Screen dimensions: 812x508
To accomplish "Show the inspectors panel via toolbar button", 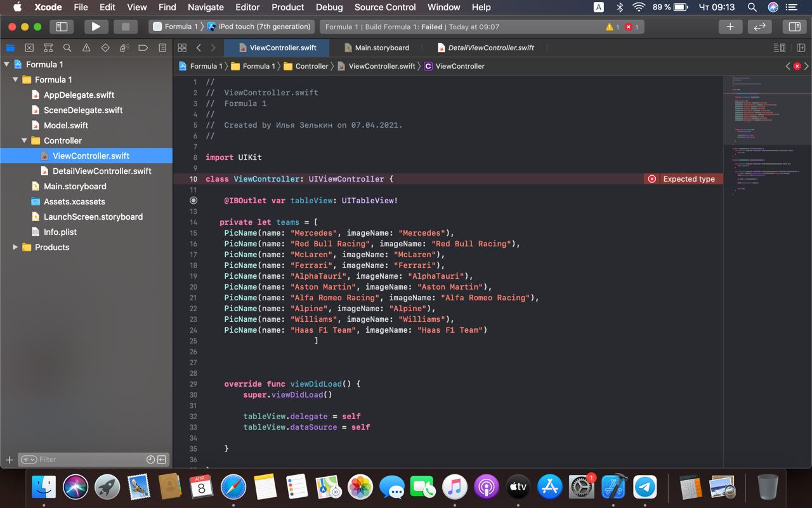I will pyautogui.click(x=794, y=27).
